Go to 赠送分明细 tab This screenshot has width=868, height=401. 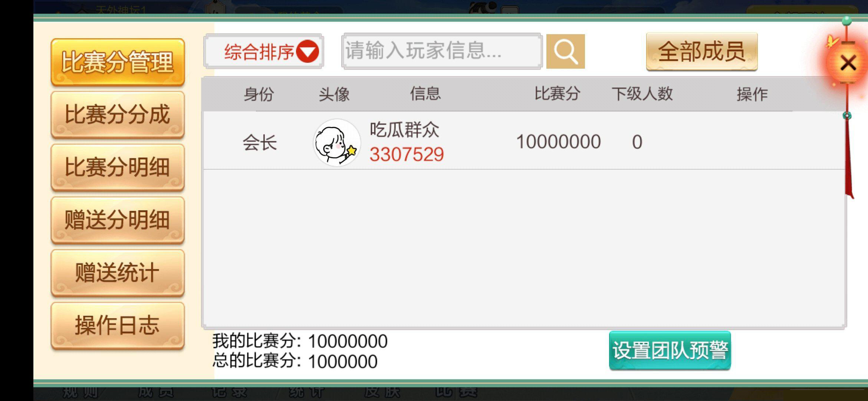[x=118, y=220]
